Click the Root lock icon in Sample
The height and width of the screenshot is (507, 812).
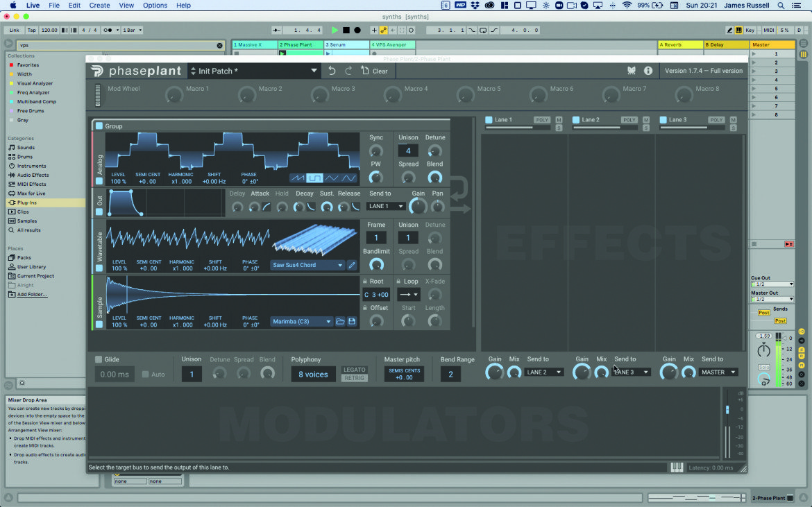tap(365, 282)
